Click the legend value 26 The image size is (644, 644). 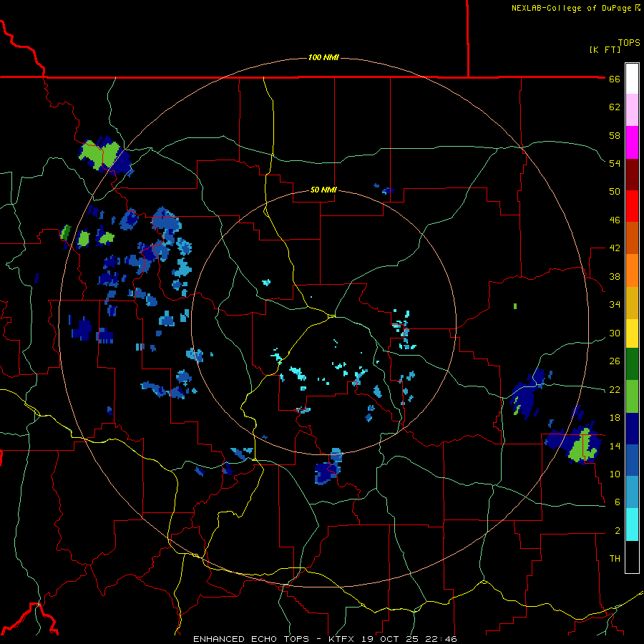(x=615, y=361)
